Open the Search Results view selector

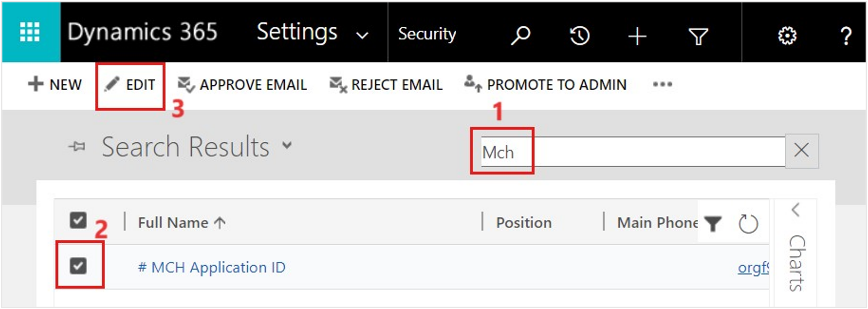point(287,145)
